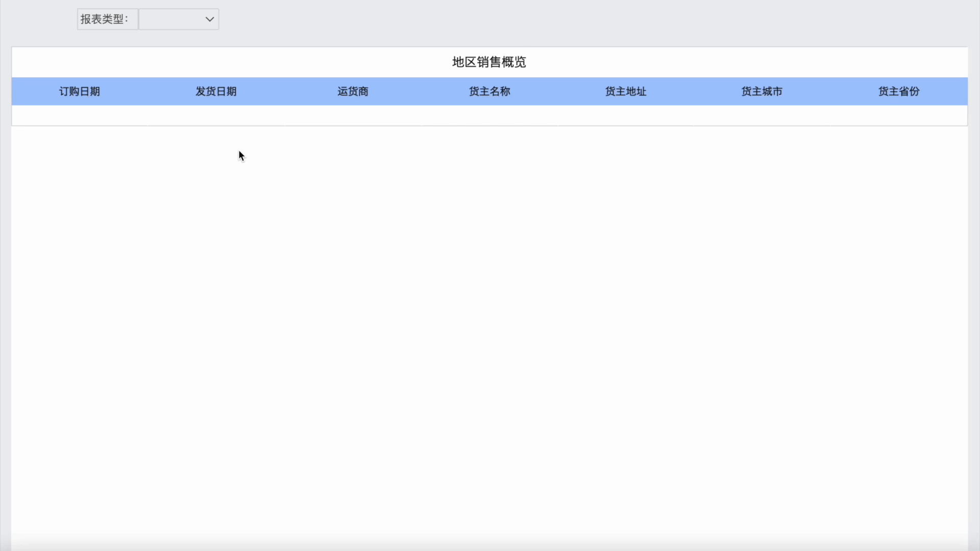Click empty cell under 货主省份

coord(899,115)
